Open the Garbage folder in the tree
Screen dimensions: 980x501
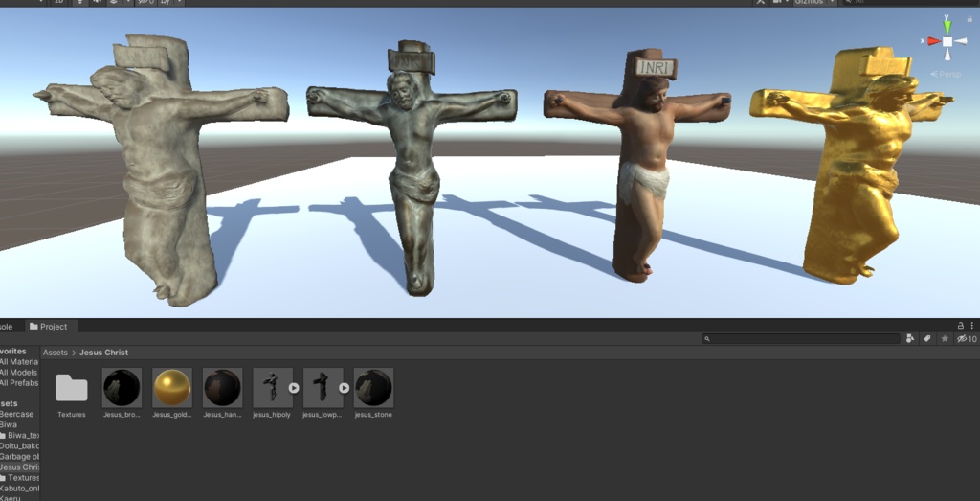tap(20, 457)
